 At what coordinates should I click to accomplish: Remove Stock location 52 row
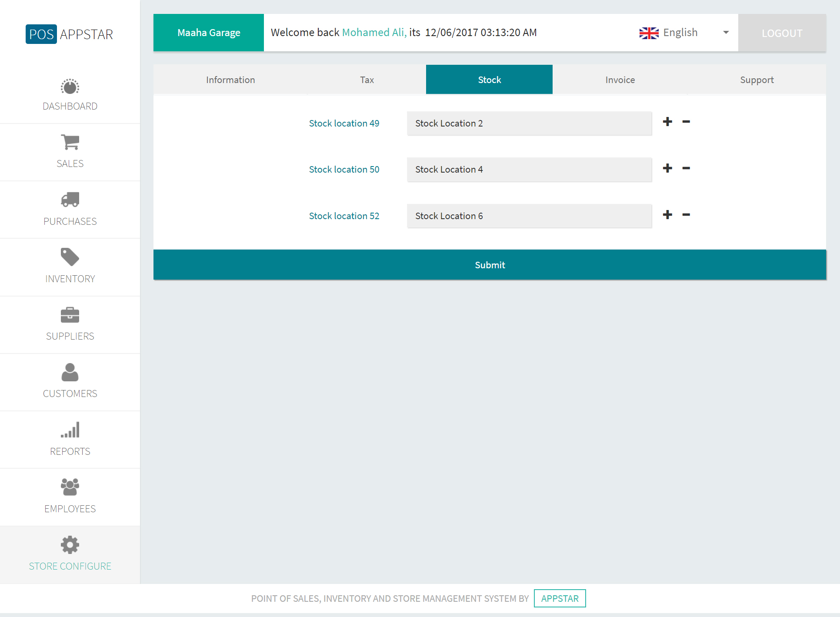[686, 215]
